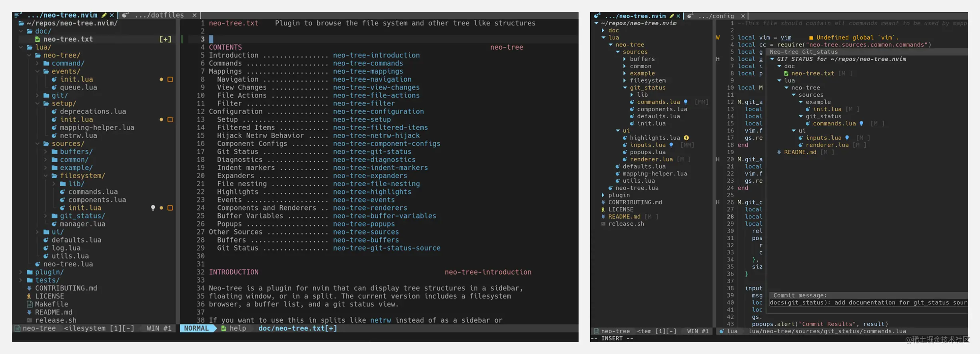Click the Lua icon beside deprecations.lua

(54, 111)
